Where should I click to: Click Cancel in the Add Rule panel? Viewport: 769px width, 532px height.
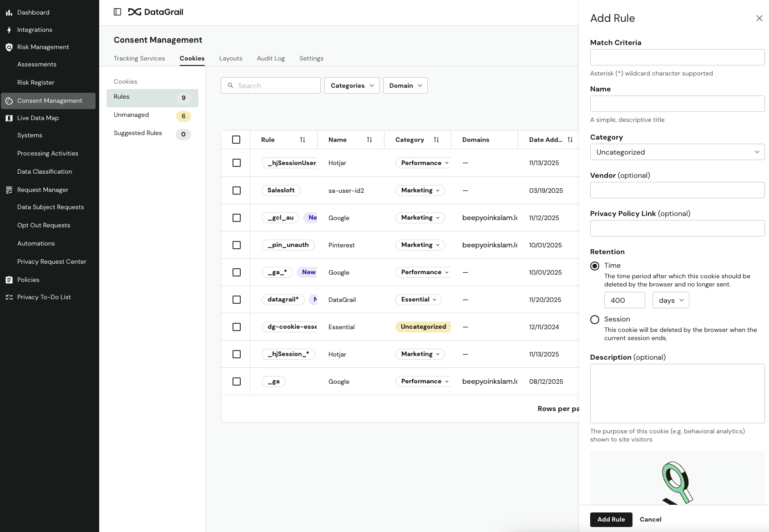(650, 520)
